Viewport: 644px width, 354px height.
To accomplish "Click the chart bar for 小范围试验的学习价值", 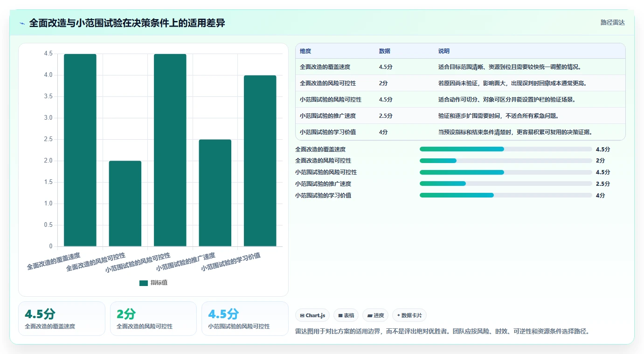I will 260,161.
